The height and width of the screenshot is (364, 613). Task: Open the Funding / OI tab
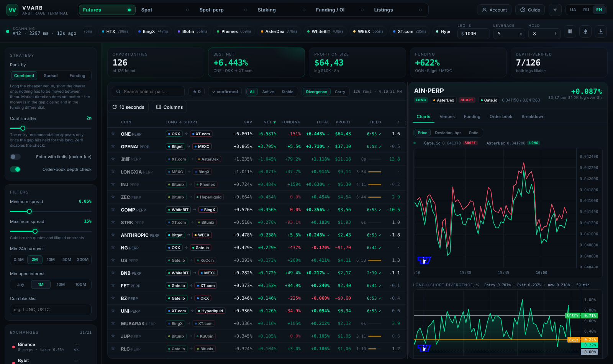(x=339, y=10)
